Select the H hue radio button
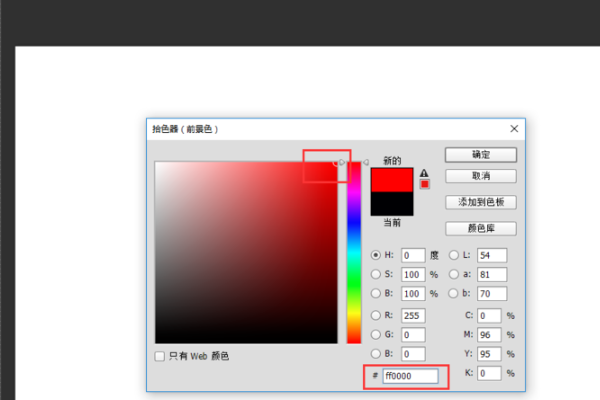Viewport: 600px width, 400px height. click(x=376, y=255)
